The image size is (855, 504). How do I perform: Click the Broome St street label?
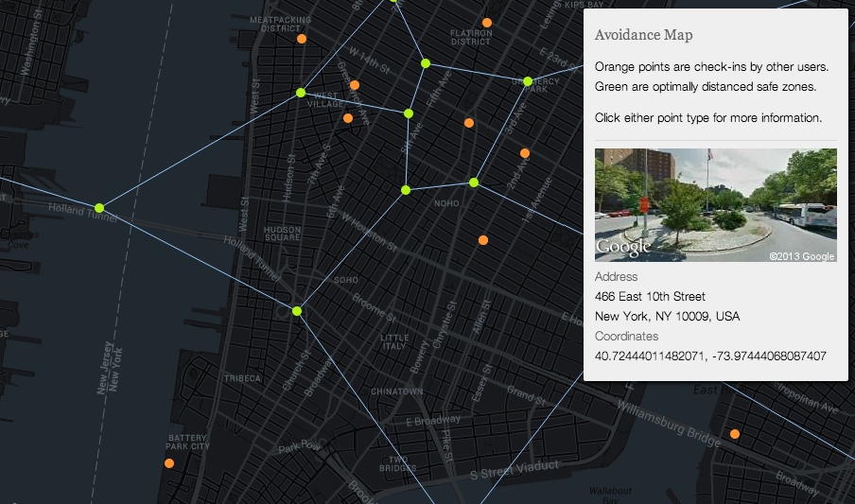coord(374,307)
